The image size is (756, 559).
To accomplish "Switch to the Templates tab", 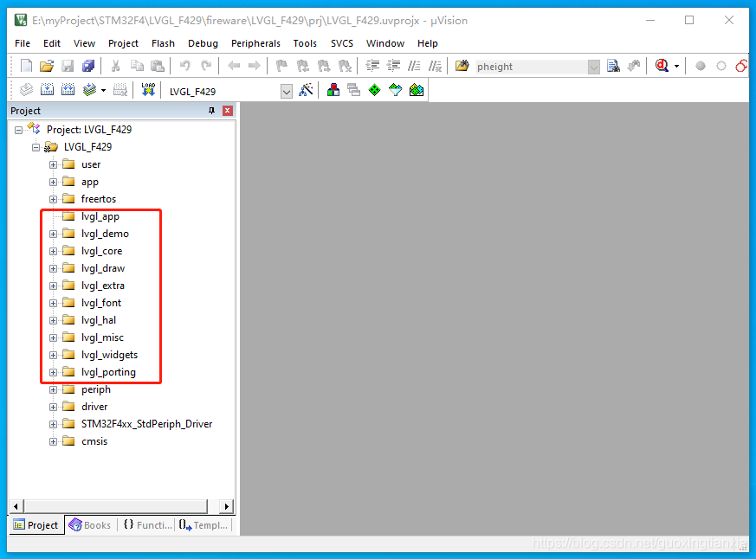I will [x=203, y=524].
